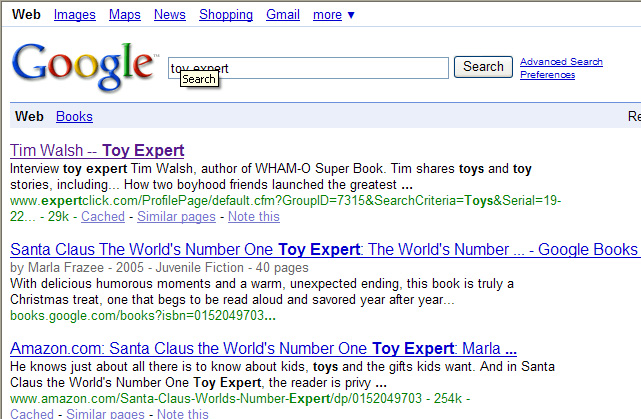Click 'Note this' under Tim Walsh result

click(253, 216)
